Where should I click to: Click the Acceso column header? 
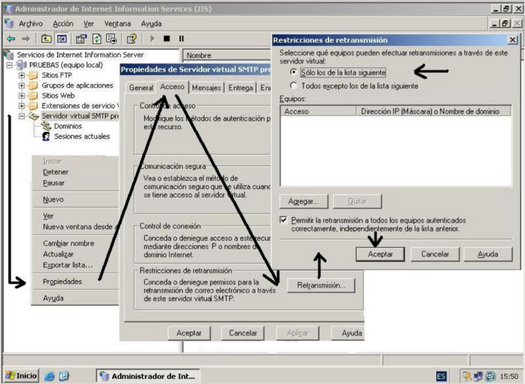[x=318, y=111]
